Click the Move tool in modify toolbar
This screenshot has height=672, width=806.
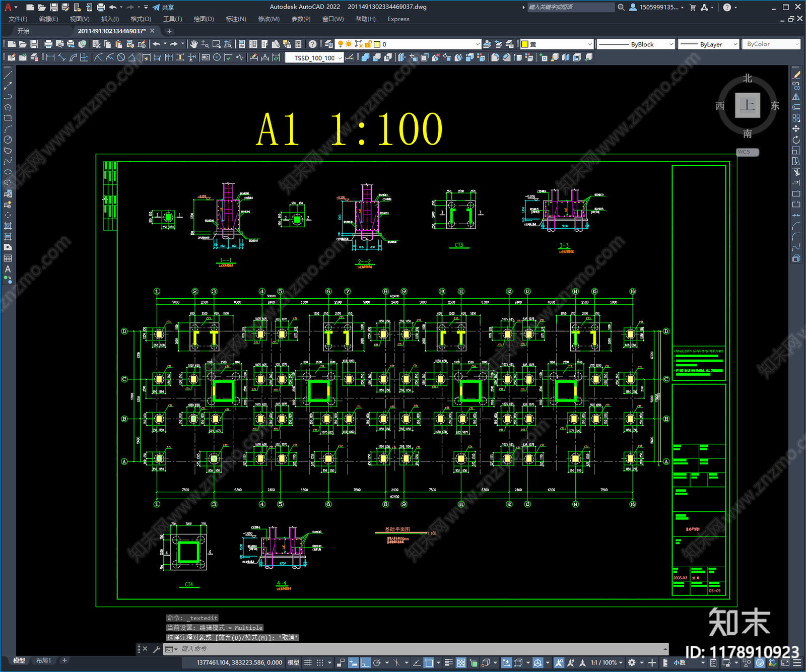[796, 129]
